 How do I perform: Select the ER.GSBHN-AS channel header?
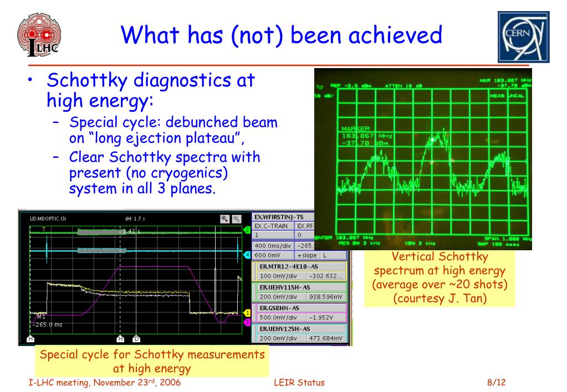[302, 308]
